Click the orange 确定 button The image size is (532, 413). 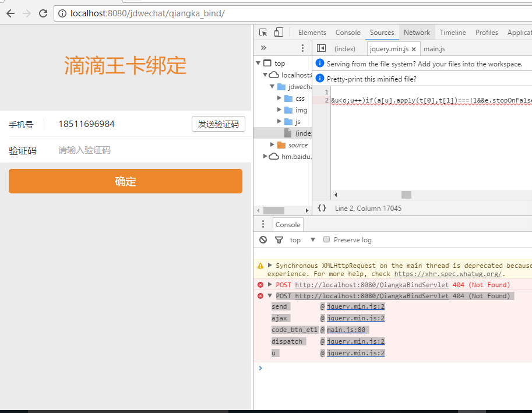click(125, 181)
